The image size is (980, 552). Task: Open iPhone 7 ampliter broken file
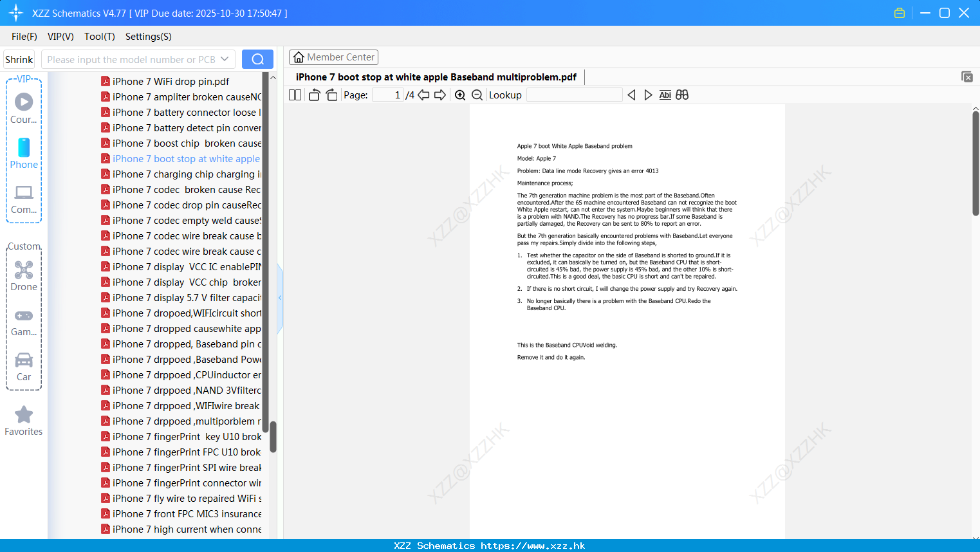pyautogui.click(x=181, y=97)
